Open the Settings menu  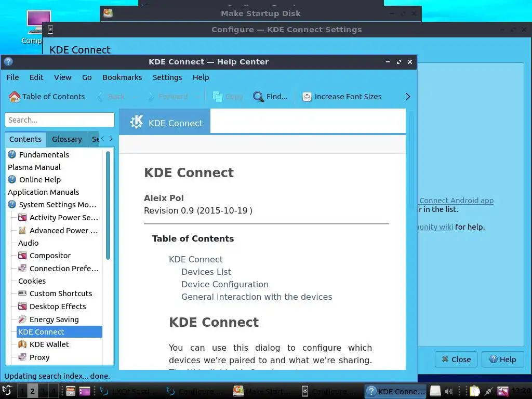click(167, 77)
